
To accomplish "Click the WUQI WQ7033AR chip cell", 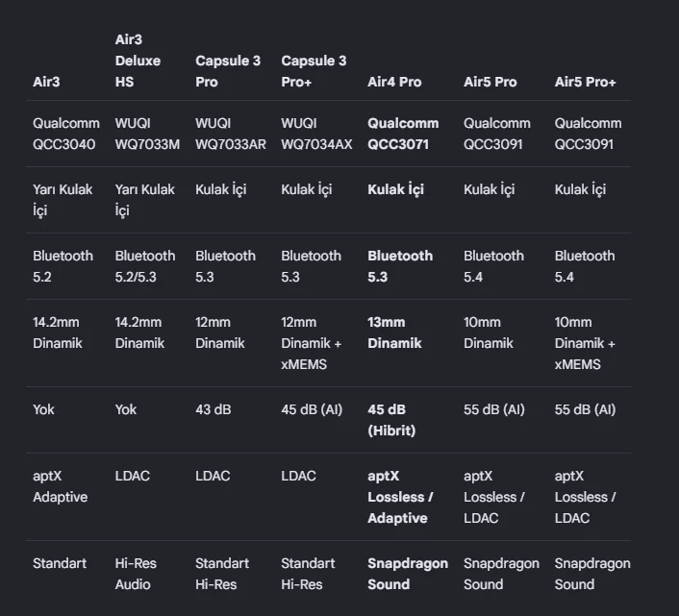I will pos(231,134).
